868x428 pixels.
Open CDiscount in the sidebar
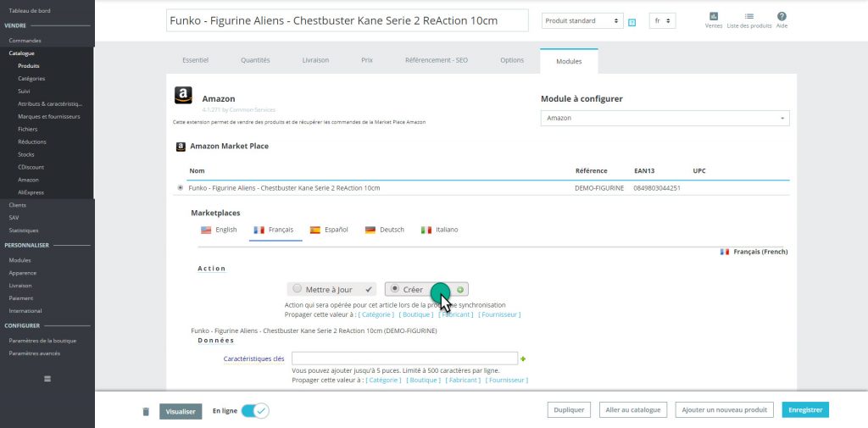31,167
